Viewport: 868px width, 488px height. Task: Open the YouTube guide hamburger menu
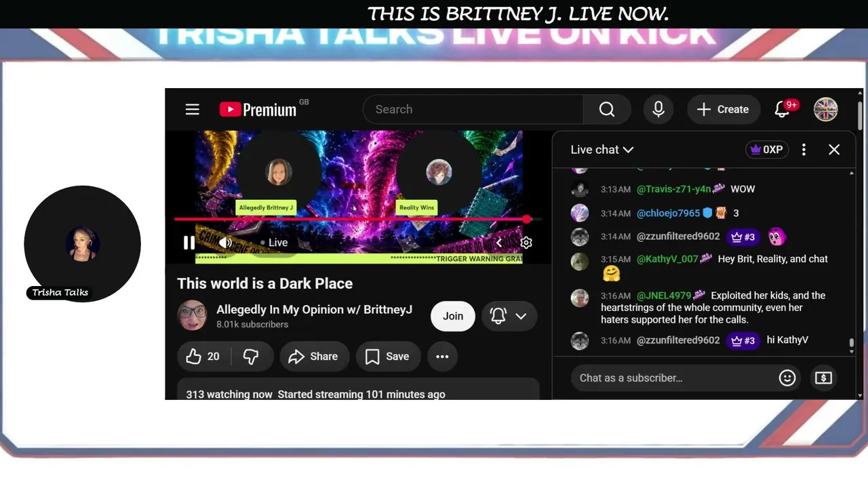[x=193, y=109]
